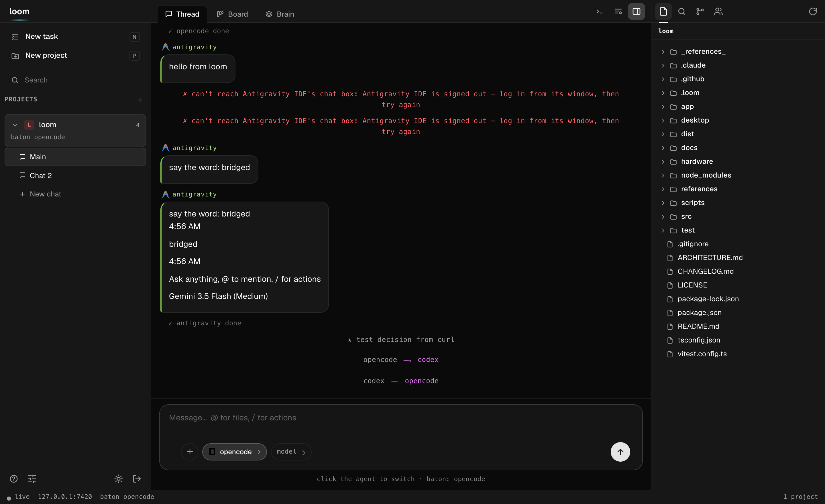Expand the _references_ folder

tap(738, 52)
